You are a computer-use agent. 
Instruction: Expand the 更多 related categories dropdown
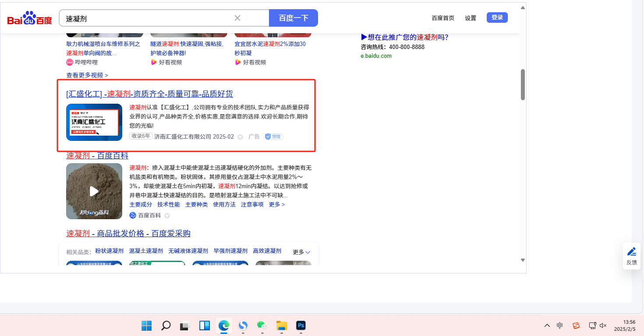[x=301, y=252]
